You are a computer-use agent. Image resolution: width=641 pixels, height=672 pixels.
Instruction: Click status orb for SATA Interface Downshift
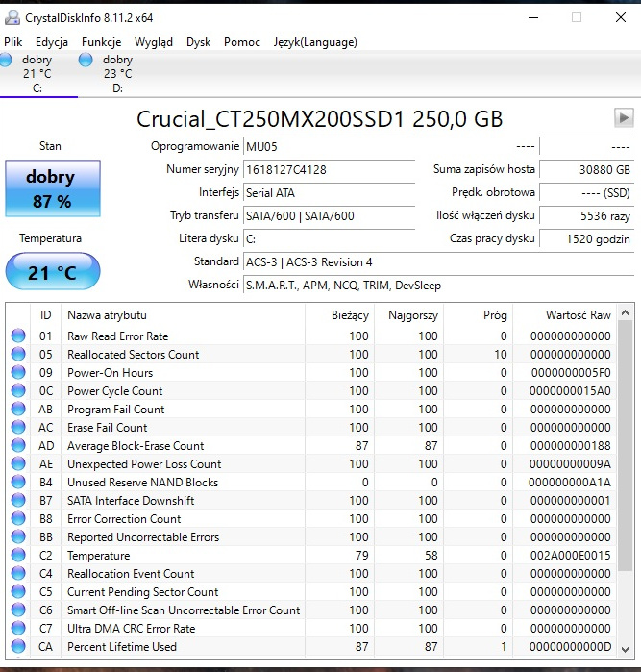(x=18, y=500)
